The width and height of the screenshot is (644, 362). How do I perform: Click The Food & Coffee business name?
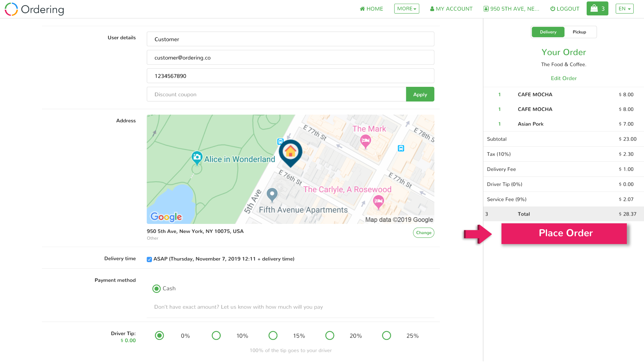coord(563,64)
